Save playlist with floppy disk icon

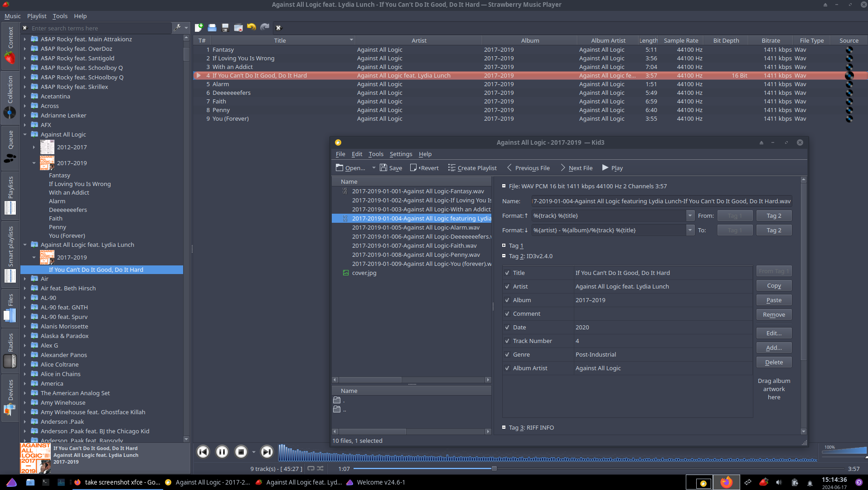coord(225,28)
